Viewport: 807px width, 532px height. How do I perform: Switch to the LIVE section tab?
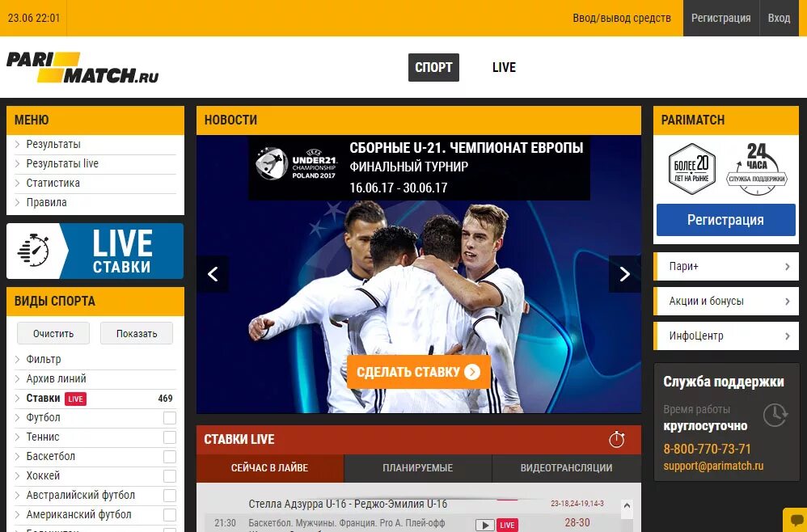click(x=504, y=67)
